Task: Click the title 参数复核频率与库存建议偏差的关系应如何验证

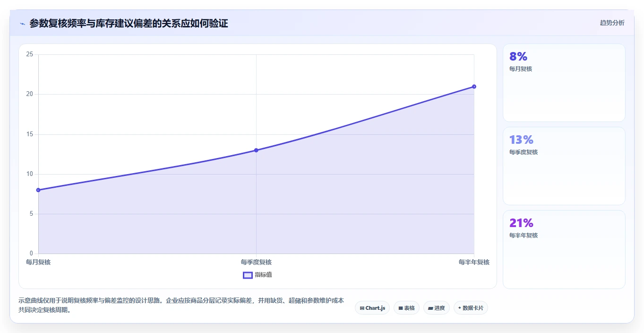Action: point(129,23)
